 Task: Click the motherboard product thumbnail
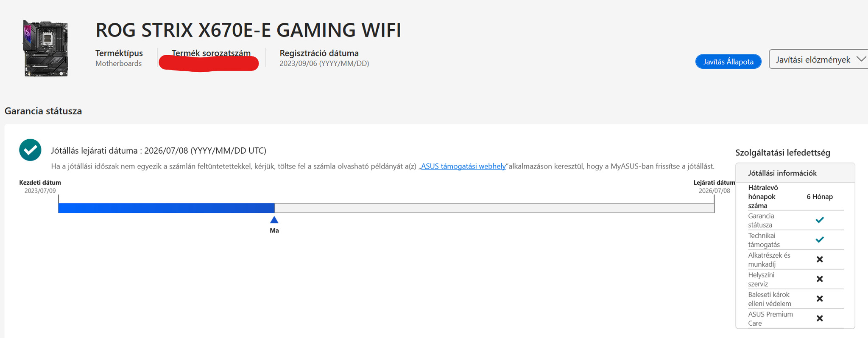45,48
